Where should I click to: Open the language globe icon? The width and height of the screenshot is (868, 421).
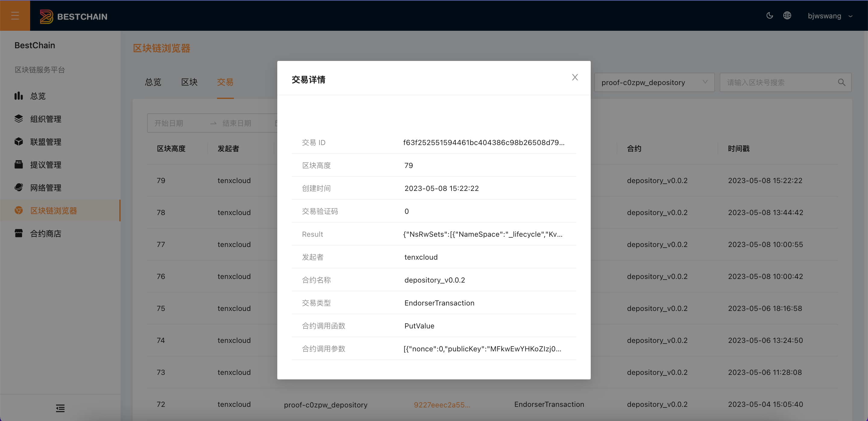coord(787,15)
